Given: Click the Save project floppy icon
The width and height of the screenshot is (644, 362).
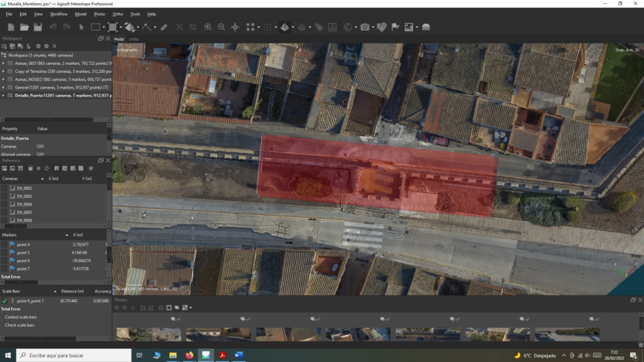Looking at the screenshot, I should [38, 27].
